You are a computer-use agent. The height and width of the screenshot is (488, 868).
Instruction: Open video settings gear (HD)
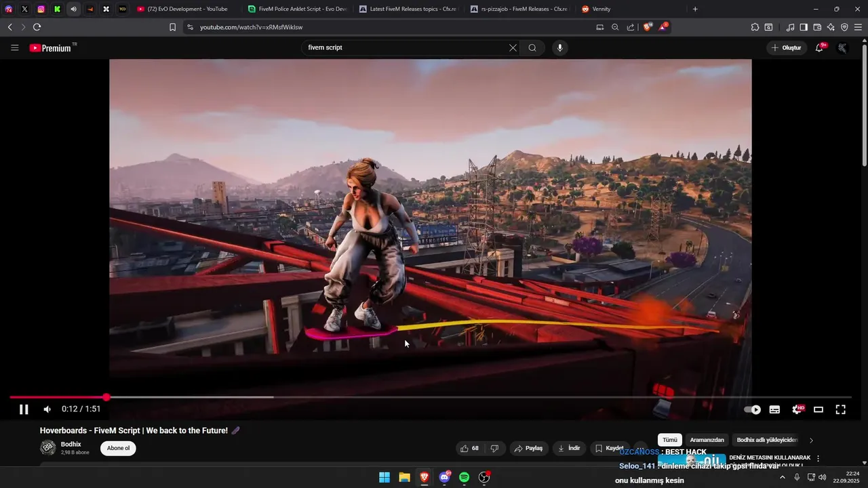pos(797,409)
